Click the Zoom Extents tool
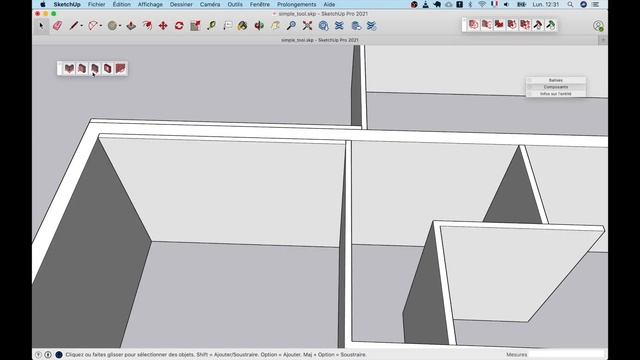 tap(307, 26)
